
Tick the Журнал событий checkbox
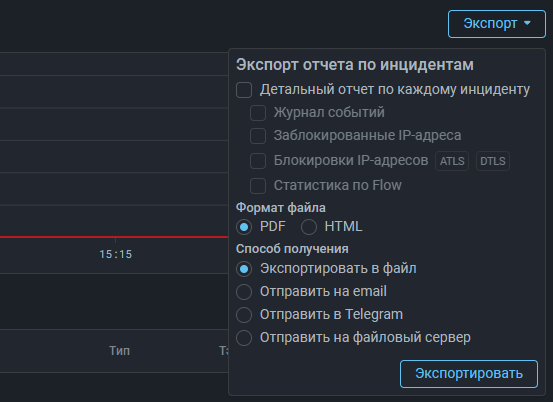(258, 113)
